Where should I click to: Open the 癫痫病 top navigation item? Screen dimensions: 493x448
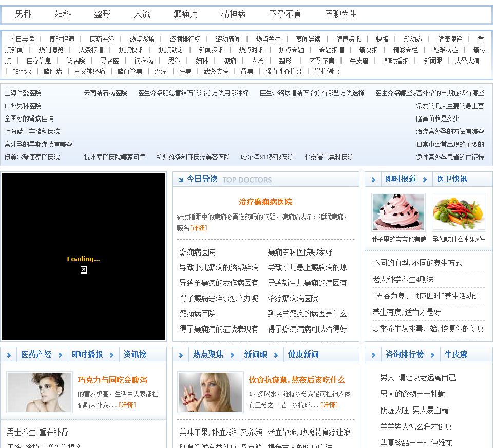(185, 14)
